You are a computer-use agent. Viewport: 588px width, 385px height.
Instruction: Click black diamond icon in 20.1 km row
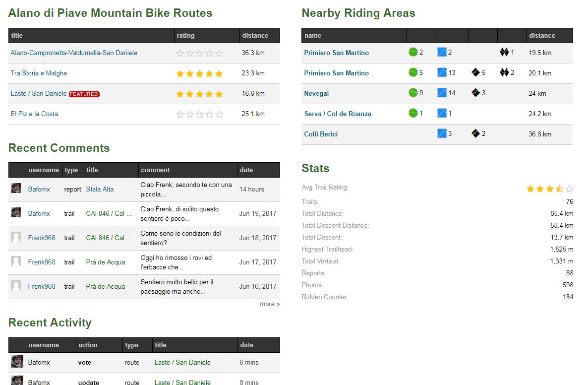(x=475, y=72)
